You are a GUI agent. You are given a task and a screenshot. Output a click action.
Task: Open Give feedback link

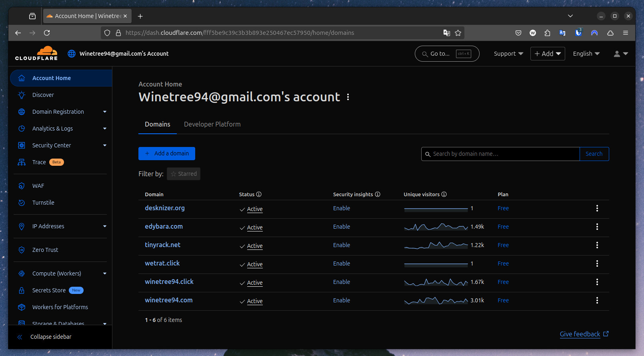tap(584, 334)
